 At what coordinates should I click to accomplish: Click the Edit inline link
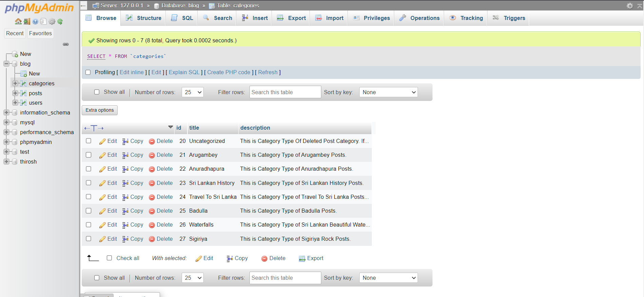[132, 72]
